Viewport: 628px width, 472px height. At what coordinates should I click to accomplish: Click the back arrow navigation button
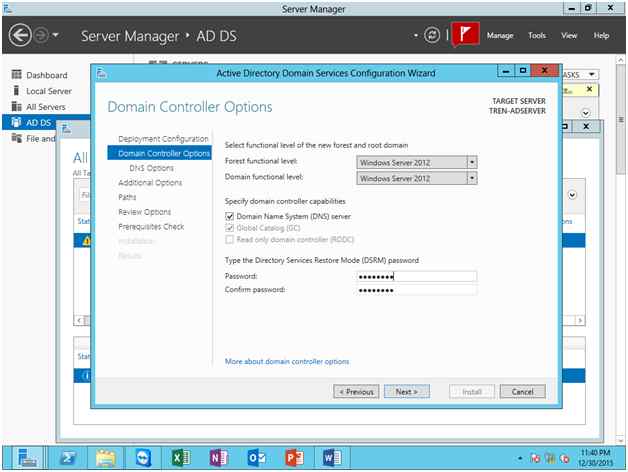(x=20, y=35)
